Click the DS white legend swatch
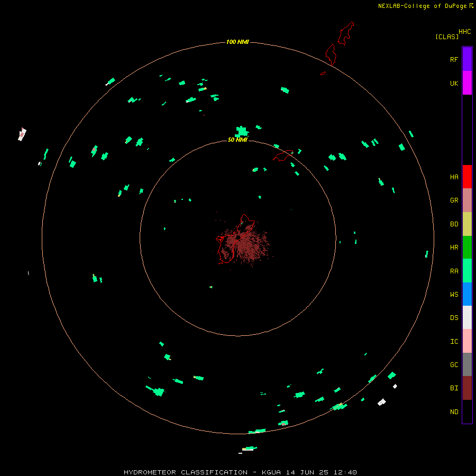This screenshot has height=476, width=476. tap(467, 317)
